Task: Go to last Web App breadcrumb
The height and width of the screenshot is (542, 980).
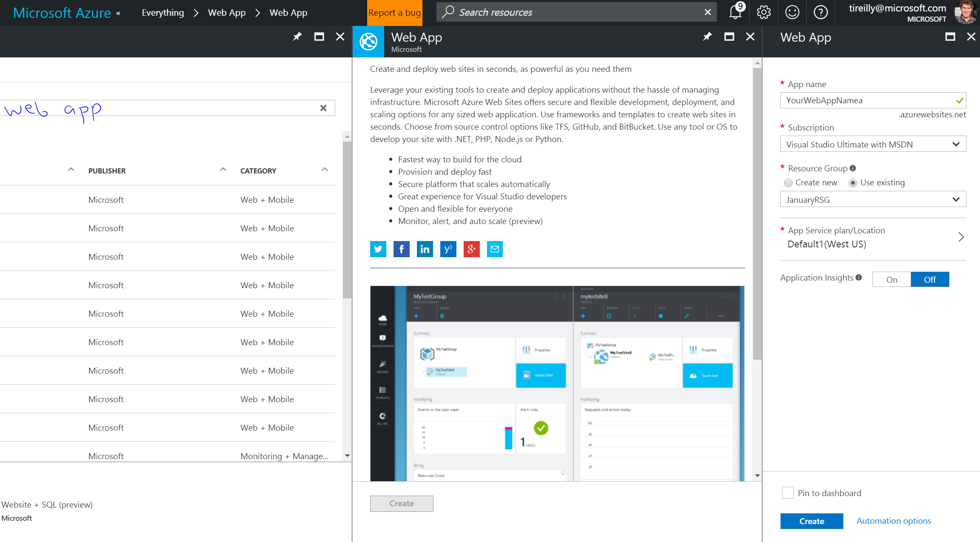Action: coord(288,13)
